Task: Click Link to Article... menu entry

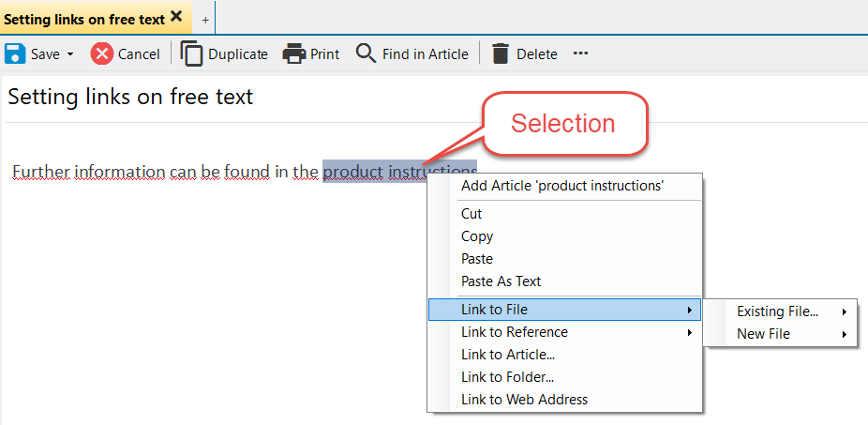Action: click(507, 355)
